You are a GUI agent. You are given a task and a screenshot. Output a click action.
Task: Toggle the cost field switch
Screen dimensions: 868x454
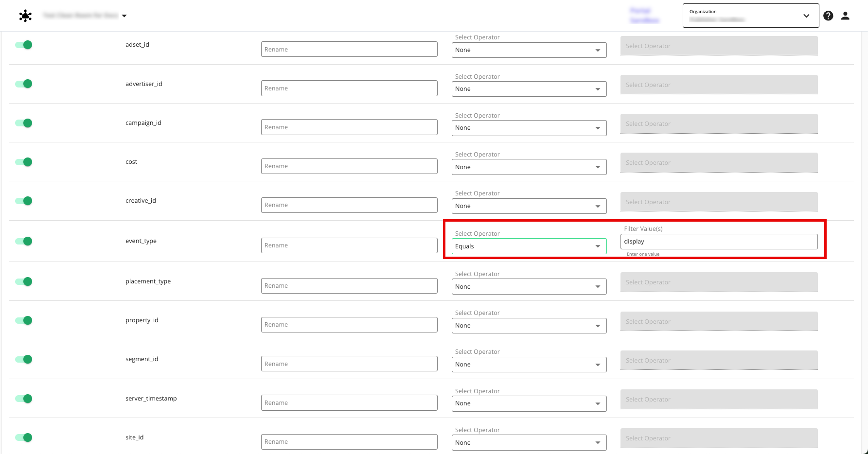pos(24,162)
